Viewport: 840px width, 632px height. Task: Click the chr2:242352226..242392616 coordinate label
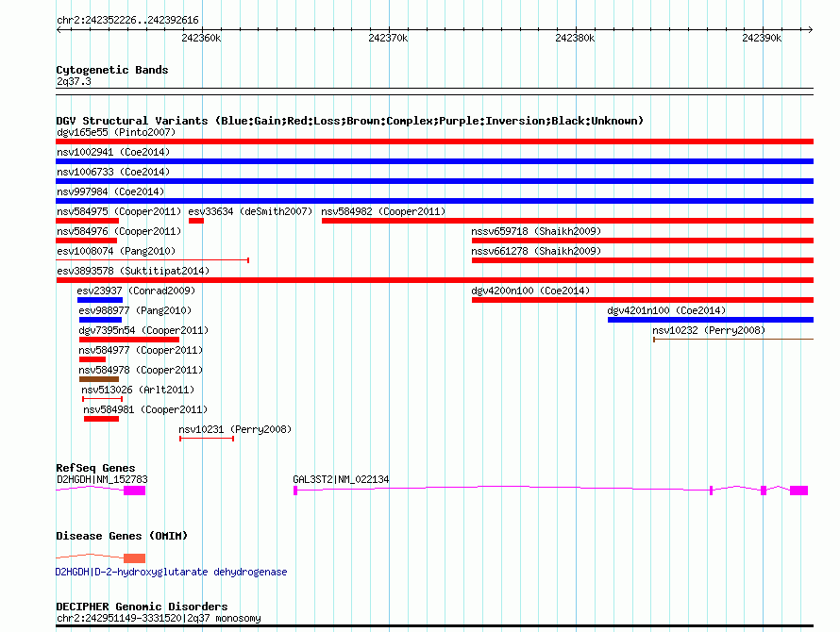click(127, 21)
